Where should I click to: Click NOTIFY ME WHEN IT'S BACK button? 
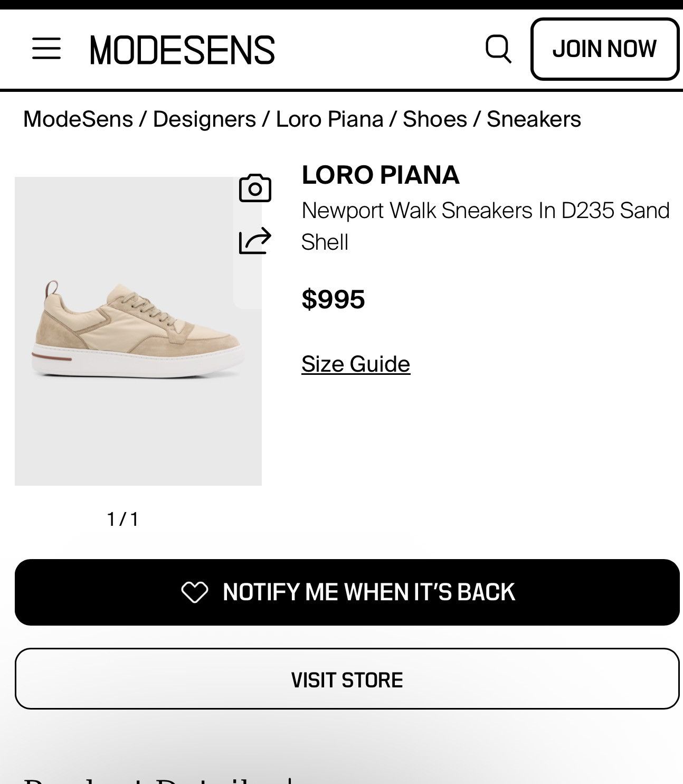coord(347,592)
